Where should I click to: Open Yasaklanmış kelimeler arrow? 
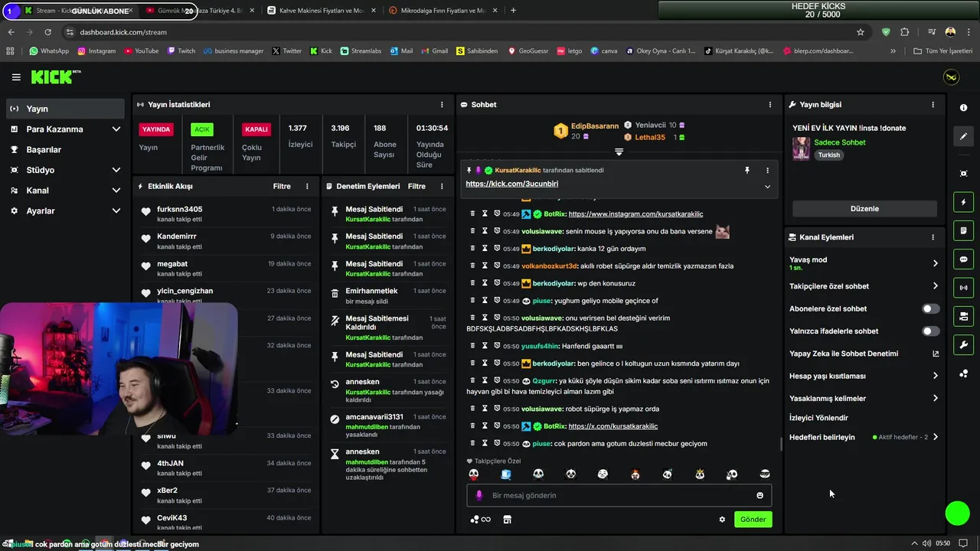[935, 398]
